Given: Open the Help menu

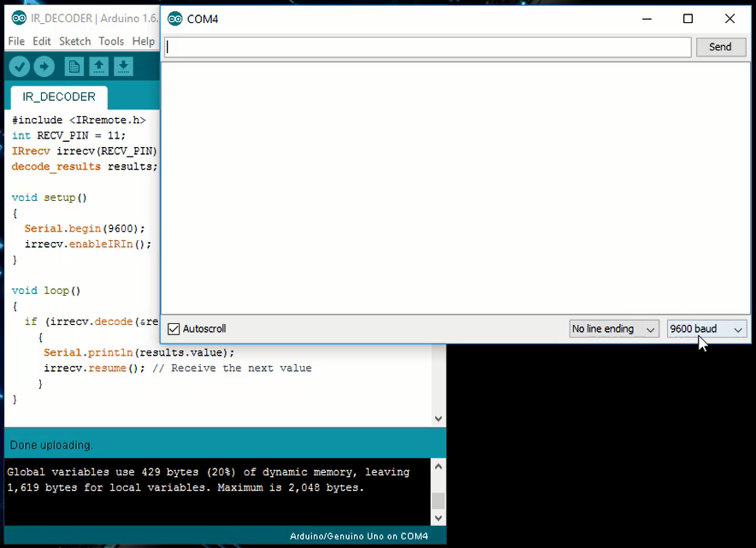Looking at the screenshot, I should [x=143, y=41].
